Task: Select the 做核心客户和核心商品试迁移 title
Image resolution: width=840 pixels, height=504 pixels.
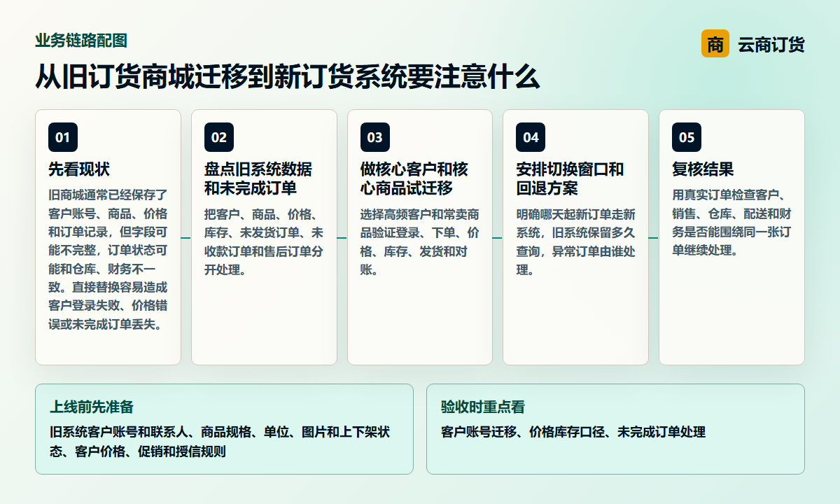Action: 414,179
